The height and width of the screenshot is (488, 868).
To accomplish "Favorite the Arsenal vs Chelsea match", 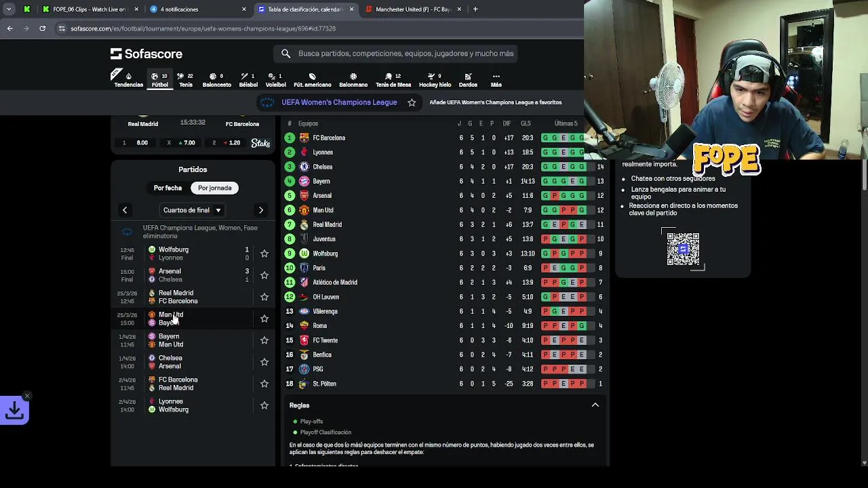I will tap(264, 275).
